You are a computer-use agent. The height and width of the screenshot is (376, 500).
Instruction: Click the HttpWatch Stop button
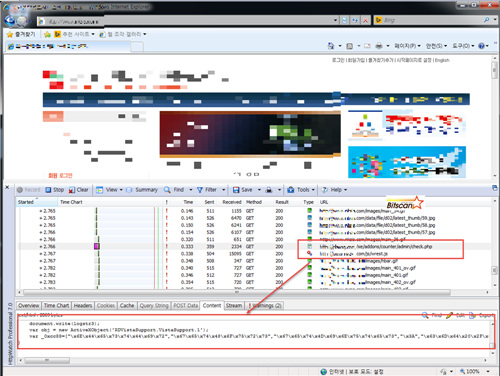click(55, 190)
